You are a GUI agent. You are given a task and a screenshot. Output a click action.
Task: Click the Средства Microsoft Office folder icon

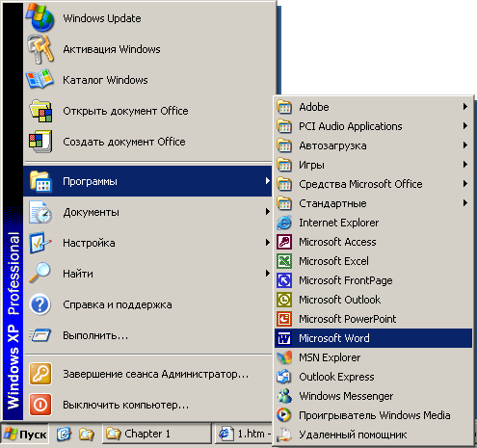(x=284, y=184)
